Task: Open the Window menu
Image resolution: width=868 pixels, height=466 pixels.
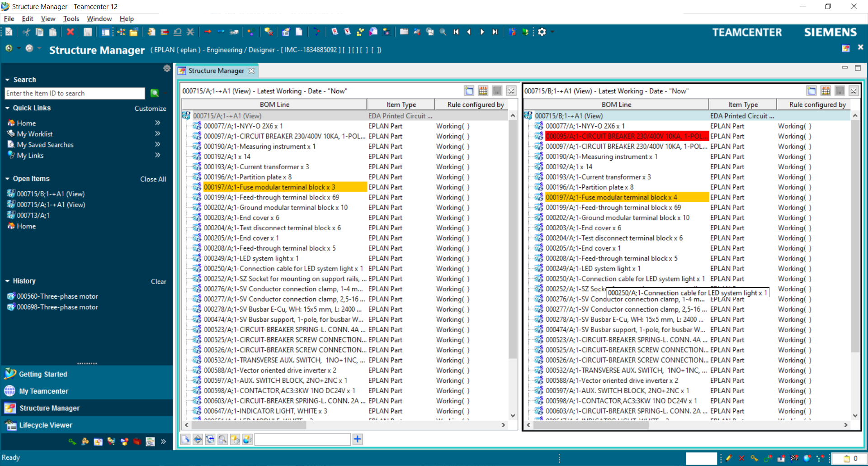Action: point(99,19)
